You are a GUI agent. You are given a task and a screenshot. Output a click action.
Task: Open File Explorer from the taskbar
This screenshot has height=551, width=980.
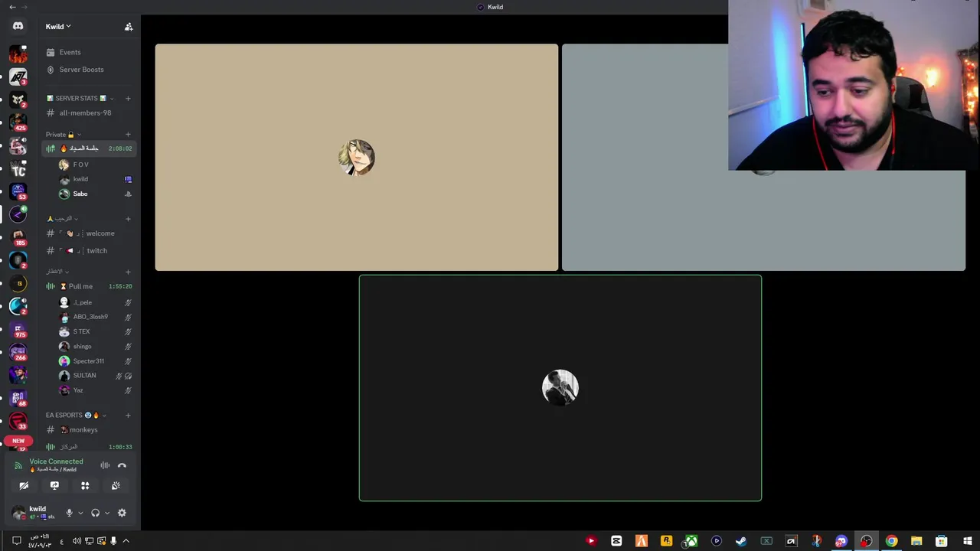[x=916, y=541]
